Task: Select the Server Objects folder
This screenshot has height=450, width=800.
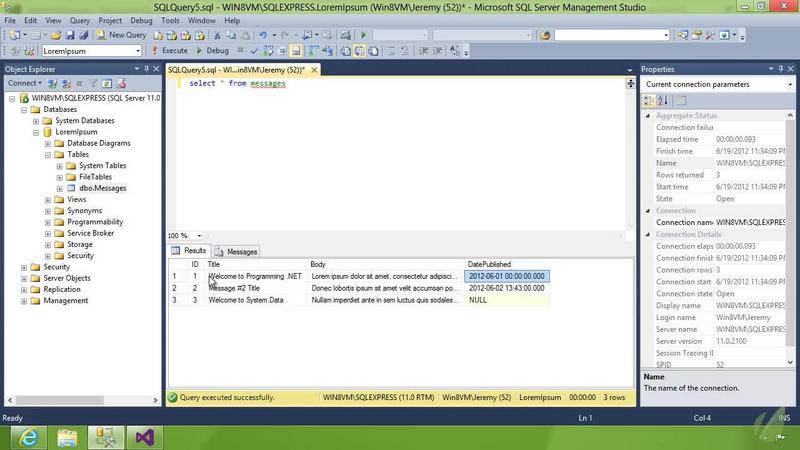Action: [67, 278]
